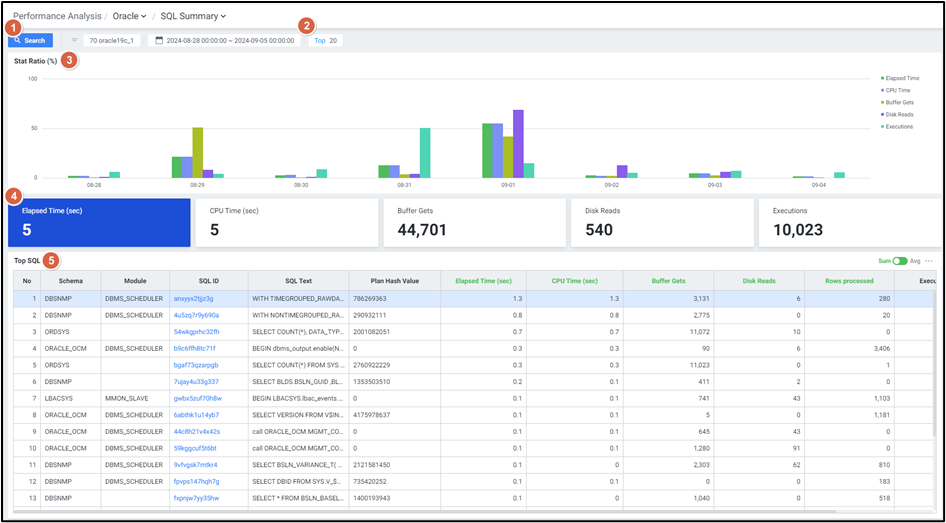Open SQL ID 54wkgprhc32fh link
The height and width of the screenshot is (523, 946).
pos(196,331)
